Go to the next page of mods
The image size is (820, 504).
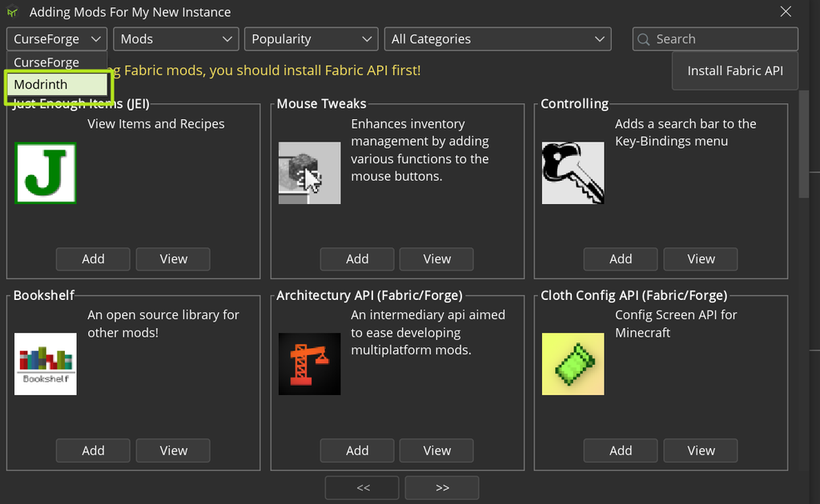442,487
